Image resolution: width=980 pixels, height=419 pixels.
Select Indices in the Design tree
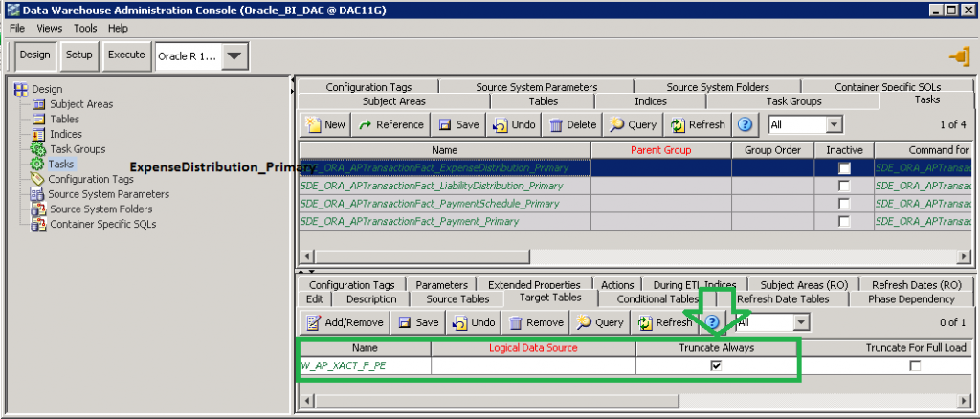click(66, 134)
